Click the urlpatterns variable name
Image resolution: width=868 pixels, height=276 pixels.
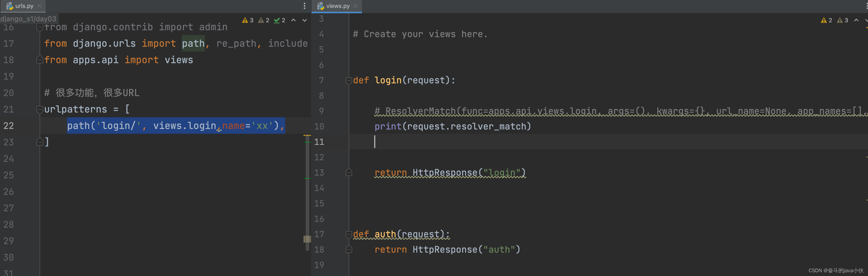click(75, 109)
